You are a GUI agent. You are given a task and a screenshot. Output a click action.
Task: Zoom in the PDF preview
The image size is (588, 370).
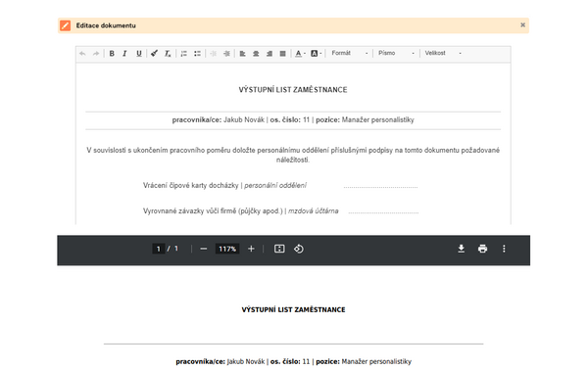[251, 249]
